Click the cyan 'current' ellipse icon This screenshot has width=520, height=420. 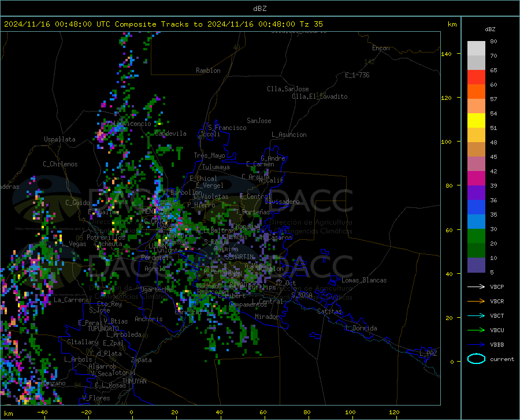pyautogui.click(x=476, y=359)
